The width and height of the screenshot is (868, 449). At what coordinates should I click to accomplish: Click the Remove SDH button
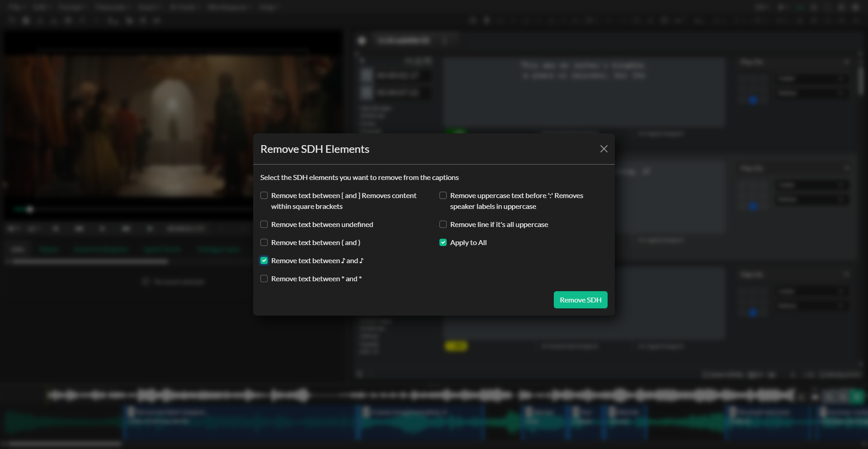pyautogui.click(x=580, y=299)
